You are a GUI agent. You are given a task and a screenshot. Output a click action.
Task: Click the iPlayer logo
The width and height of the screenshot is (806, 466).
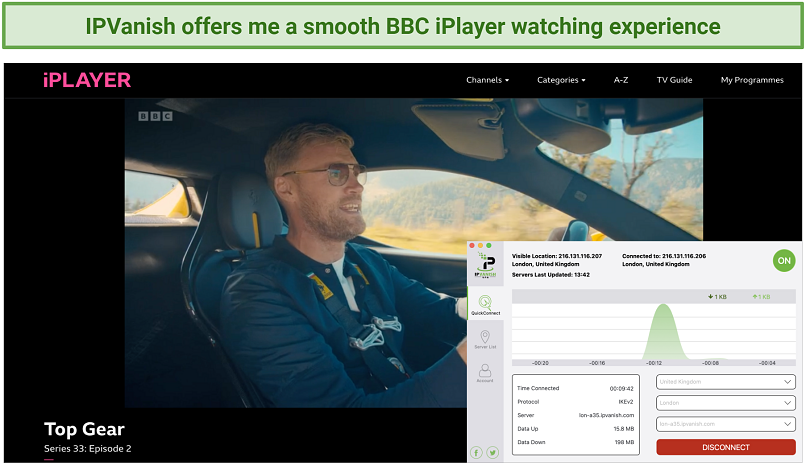coord(87,80)
